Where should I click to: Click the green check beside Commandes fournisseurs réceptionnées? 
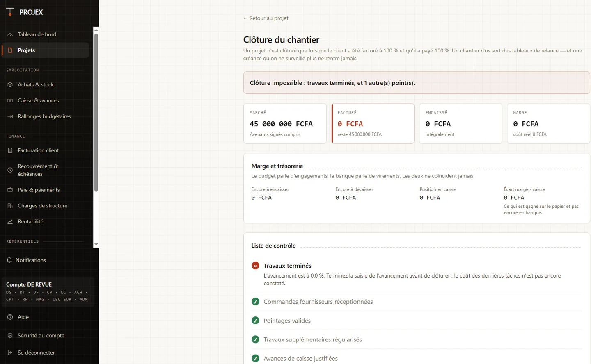[x=255, y=302]
